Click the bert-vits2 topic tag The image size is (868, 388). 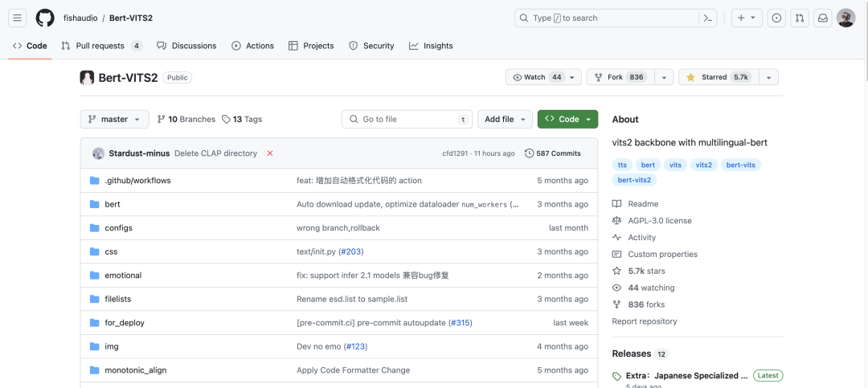634,179
